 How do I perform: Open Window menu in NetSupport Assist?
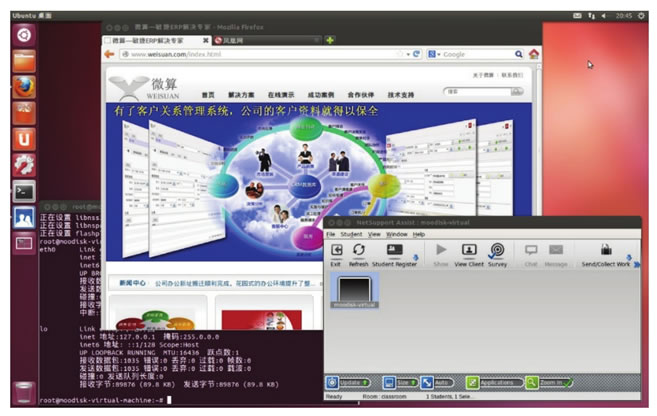click(x=396, y=234)
